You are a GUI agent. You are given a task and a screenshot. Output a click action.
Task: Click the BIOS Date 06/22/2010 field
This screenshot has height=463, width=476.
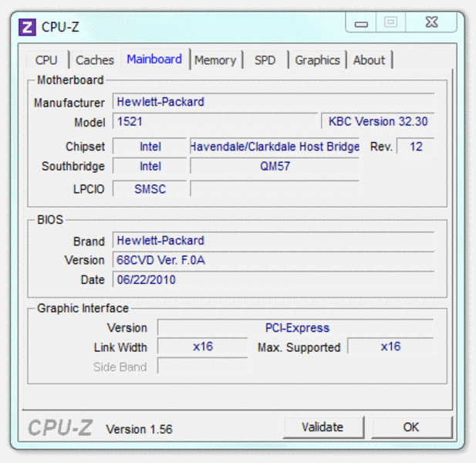(273, 279)
